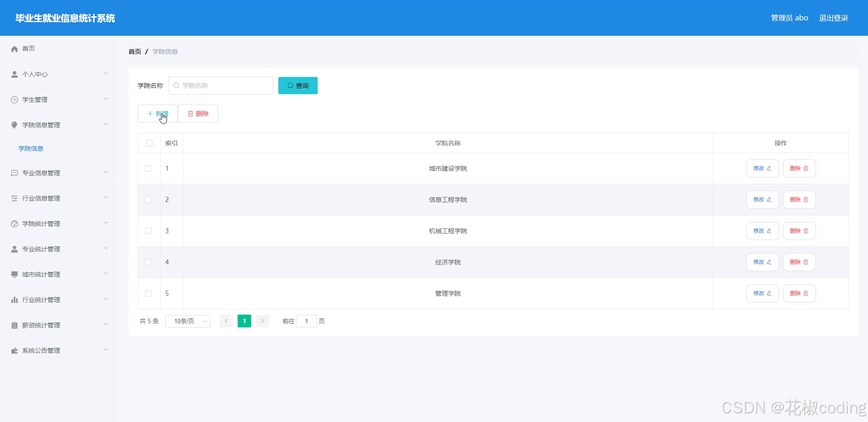Click 修改 for 机械工程学院

763,231
